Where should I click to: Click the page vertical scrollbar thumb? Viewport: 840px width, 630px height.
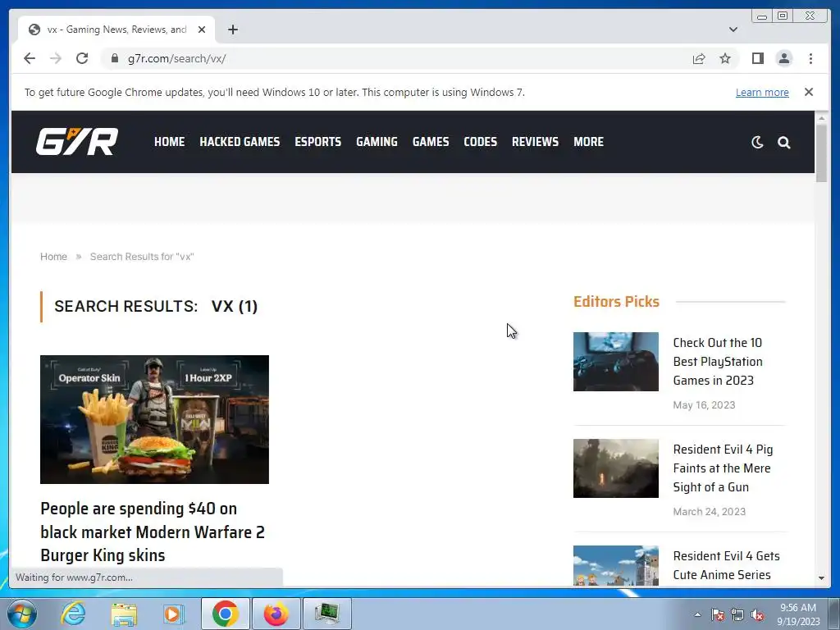[x=820, y=152]
